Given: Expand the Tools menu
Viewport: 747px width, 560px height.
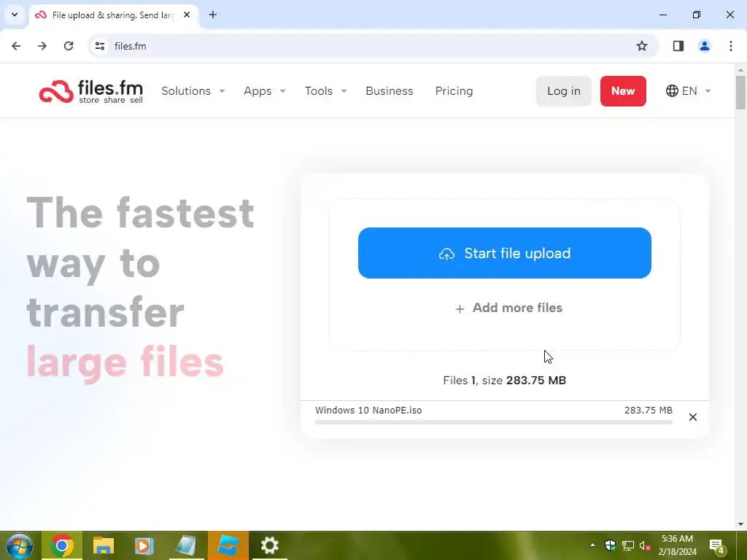Looking at the screenshot, I should click(x=325, y=91).
